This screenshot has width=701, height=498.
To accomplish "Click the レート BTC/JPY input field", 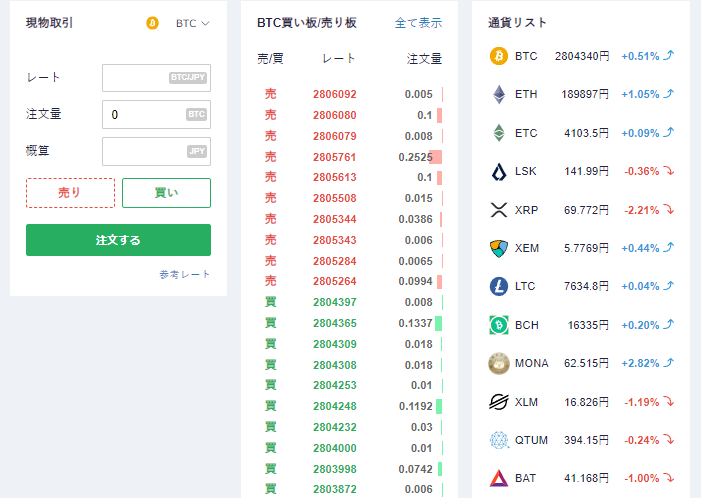I will pos(156,78).
